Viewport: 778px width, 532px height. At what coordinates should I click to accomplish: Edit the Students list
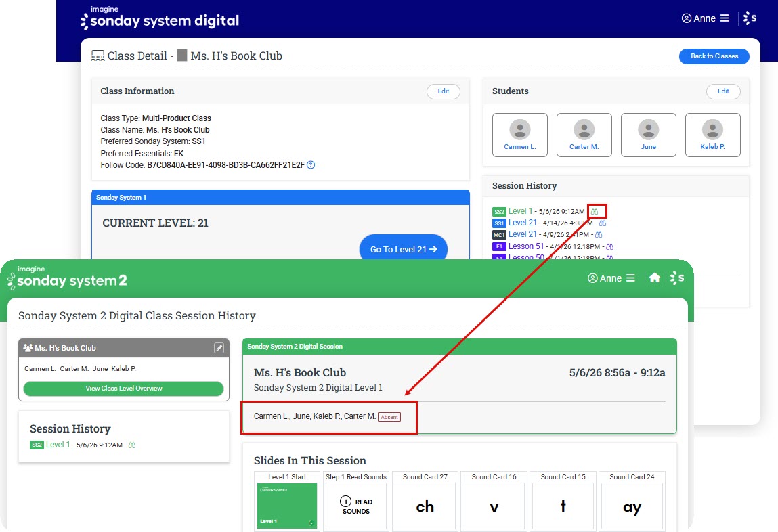click(723, 91)
